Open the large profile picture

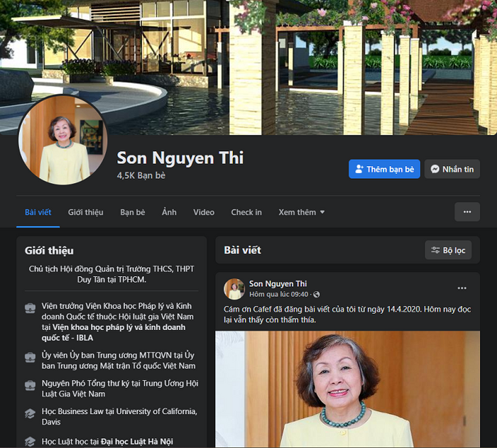pyautogui.click(x=64, y=140)
